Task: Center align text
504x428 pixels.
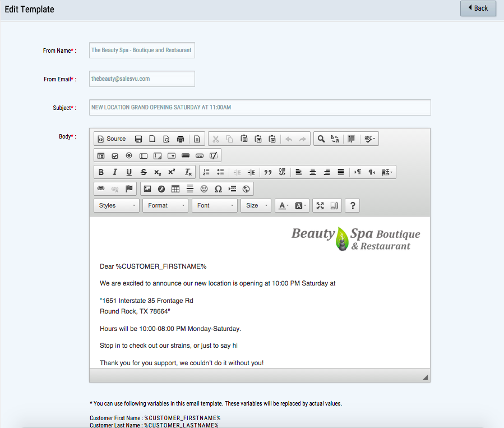Action: 312,172
